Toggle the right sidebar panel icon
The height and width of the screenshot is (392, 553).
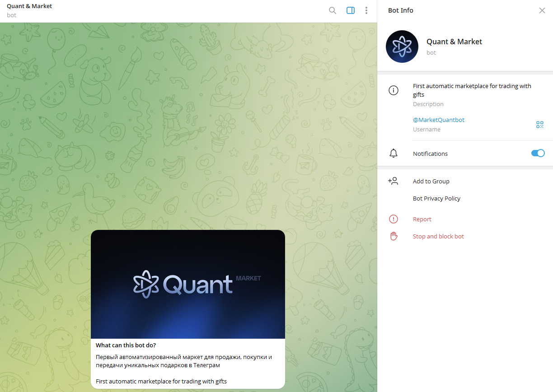(351, 10)
